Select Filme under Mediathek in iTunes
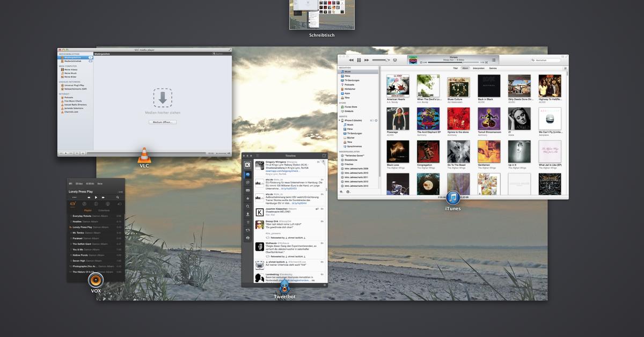The height and width of the screenshot is (337, 644). [345, 76]
